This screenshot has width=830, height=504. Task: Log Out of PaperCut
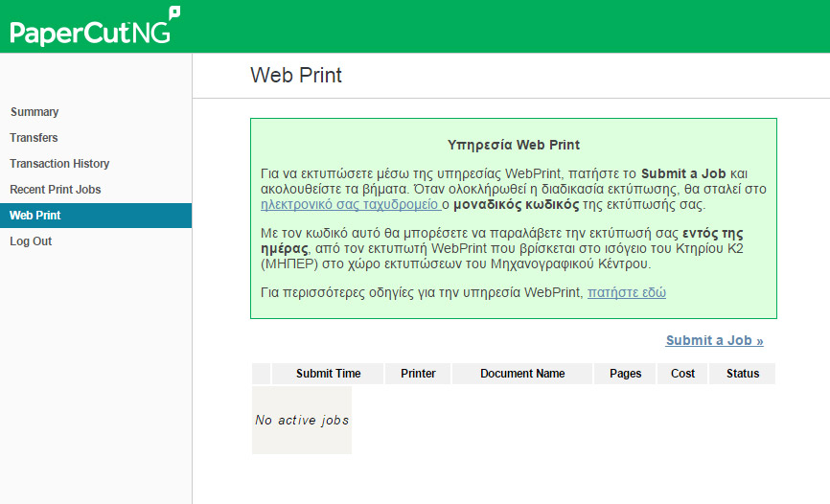tap(31, 241)
